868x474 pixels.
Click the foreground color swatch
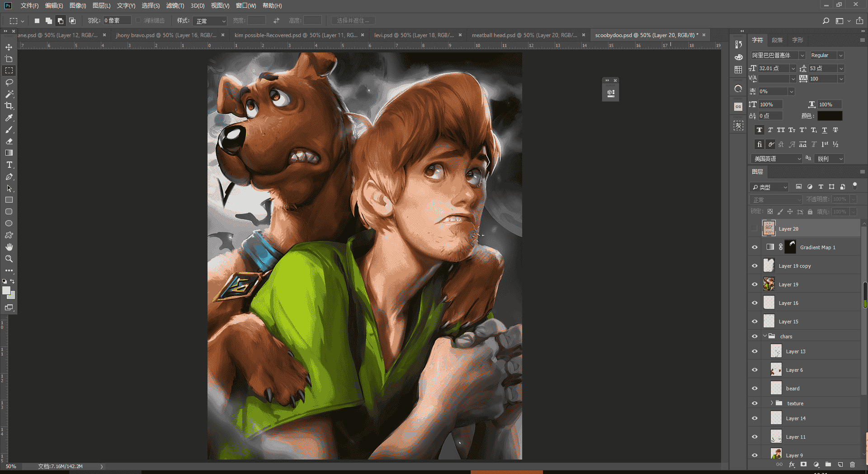(x=6, y=291)
